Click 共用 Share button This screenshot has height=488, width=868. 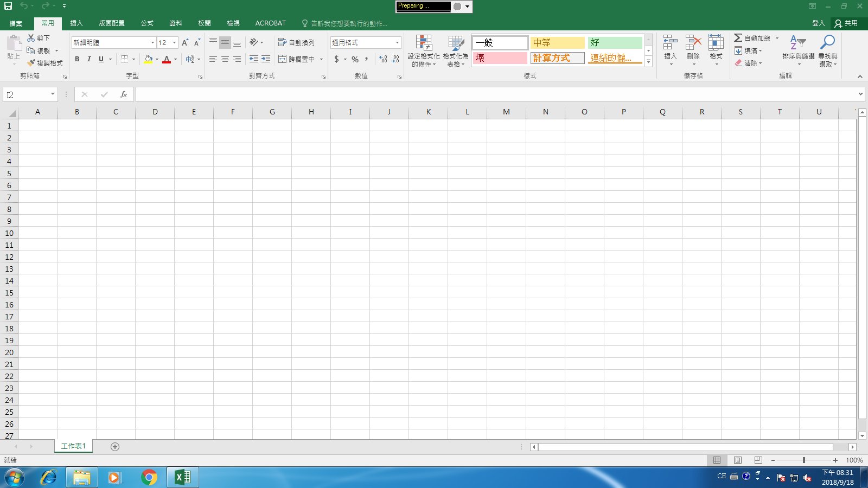[846, 23]
